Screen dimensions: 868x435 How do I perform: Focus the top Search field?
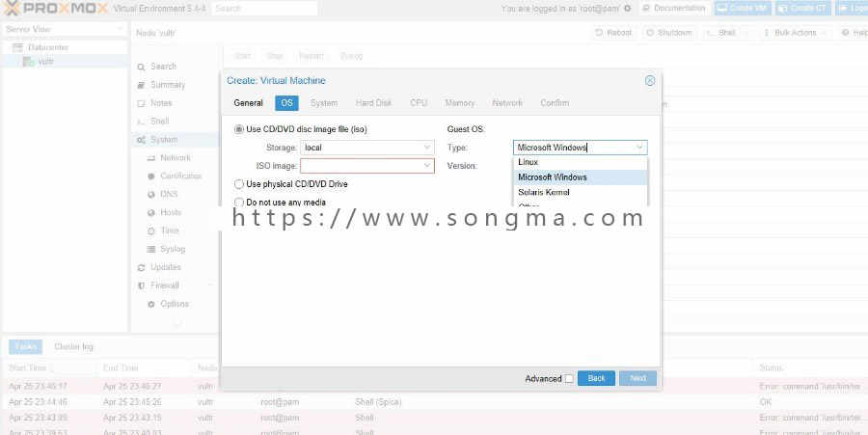[x=264, y=9]
